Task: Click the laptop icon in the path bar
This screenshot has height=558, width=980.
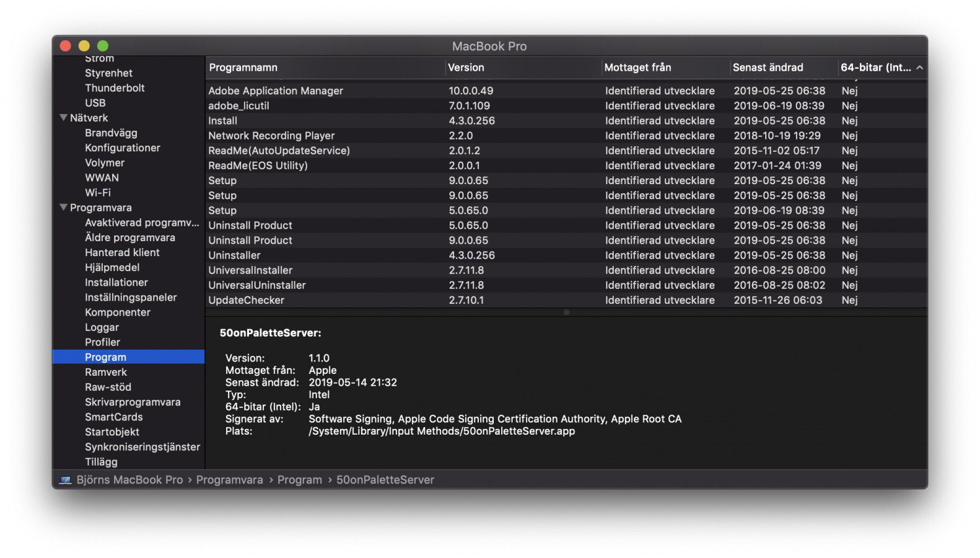Action: (x=65, y=480)
